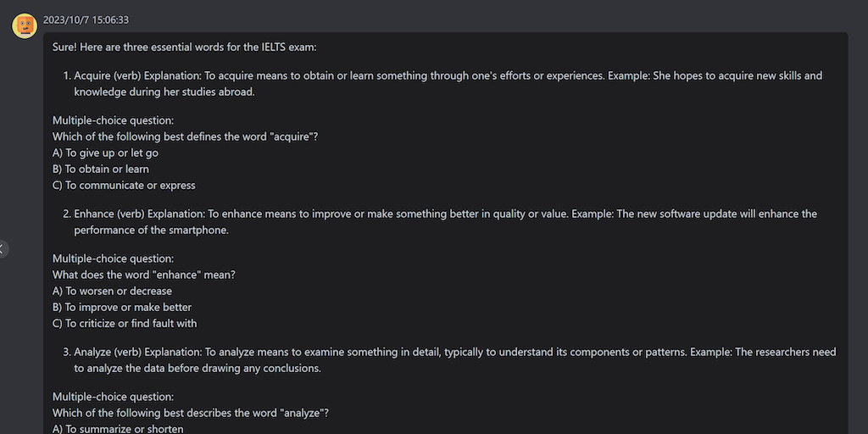Screen dimensions: 868x434
Task: Select answer "C) To communicate or express"
Action: [x=124, y=185]
